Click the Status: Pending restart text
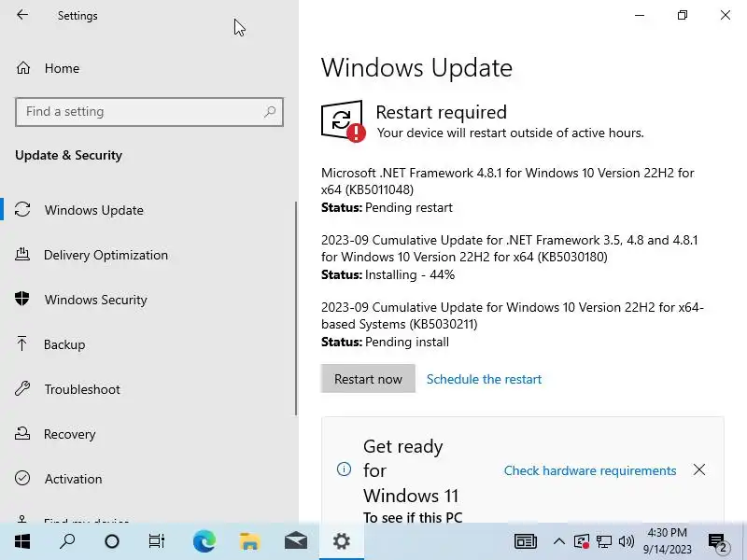This screenshot has width=747, height=560. coord(387,207)
